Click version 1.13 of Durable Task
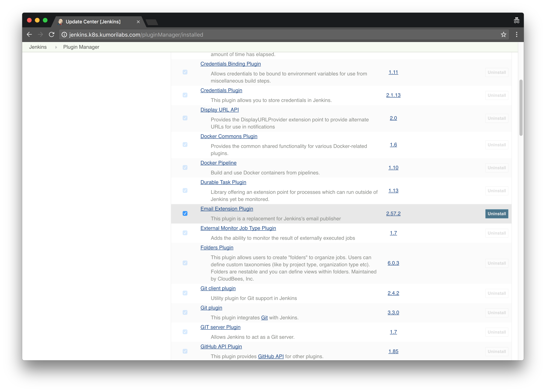Screen dimensions: 546x392 click(393, 191)
